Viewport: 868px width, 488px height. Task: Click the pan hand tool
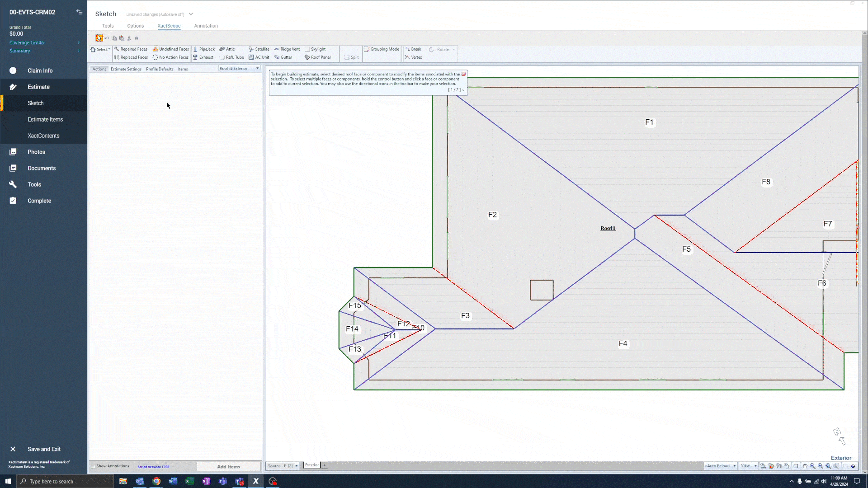(x=805, y=466)
